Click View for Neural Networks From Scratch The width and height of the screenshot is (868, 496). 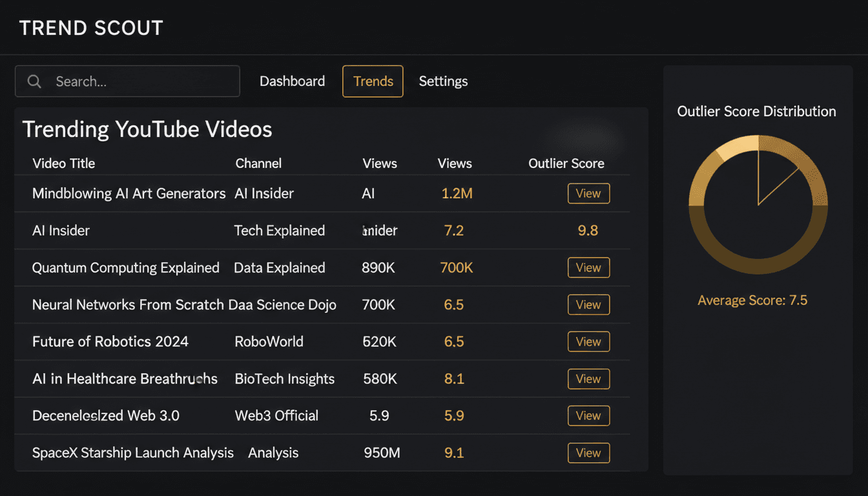point(588,304)
